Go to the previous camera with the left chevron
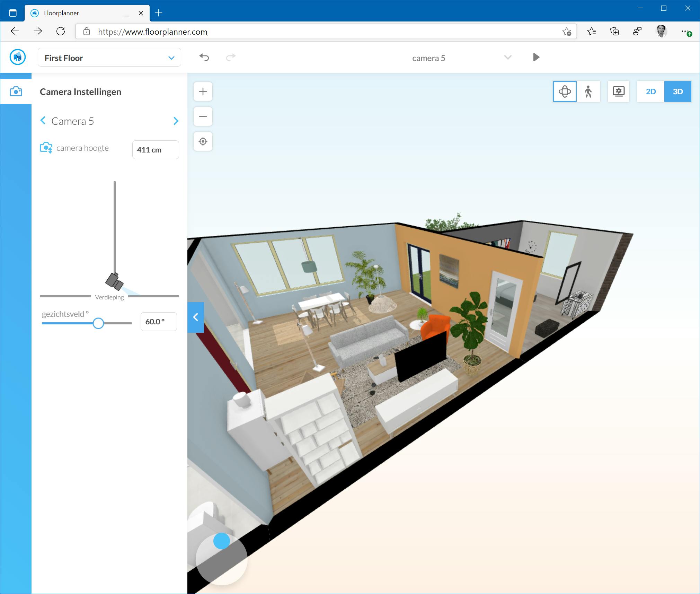Image resolution: width=700 pixels, height=594 pixels. click(43, 120)
